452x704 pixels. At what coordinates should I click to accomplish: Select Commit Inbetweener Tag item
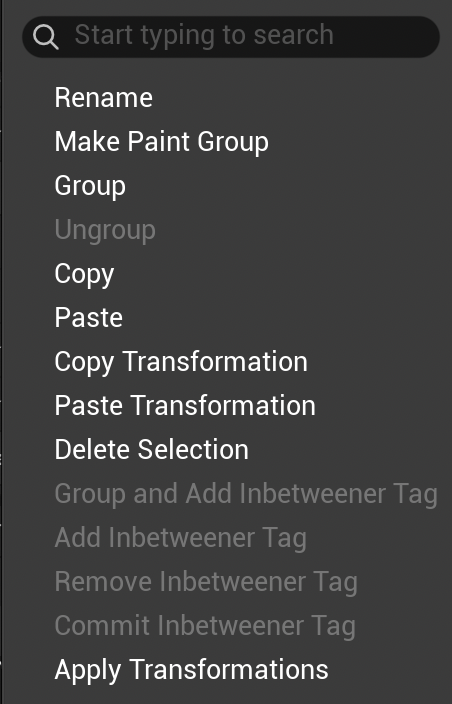pos(205,626)
